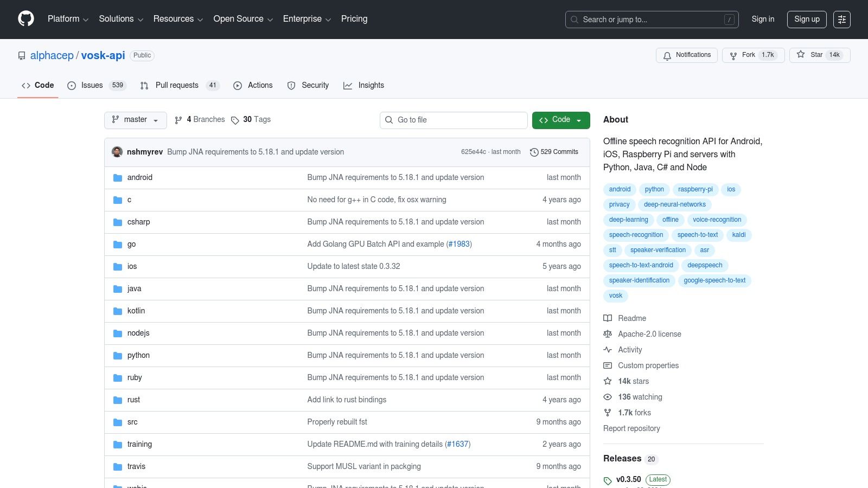
Task: Switch to the Pull requests tab
Action: click(177, 85)
